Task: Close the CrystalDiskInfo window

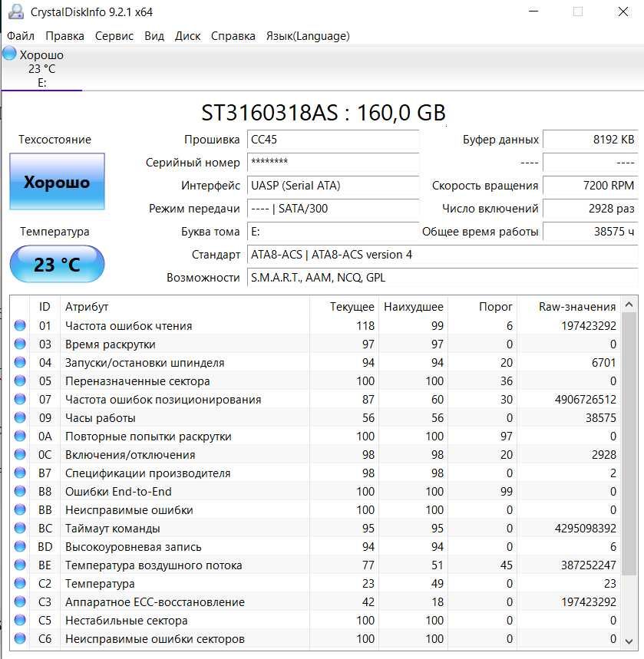Action: (x=623, y=12)
